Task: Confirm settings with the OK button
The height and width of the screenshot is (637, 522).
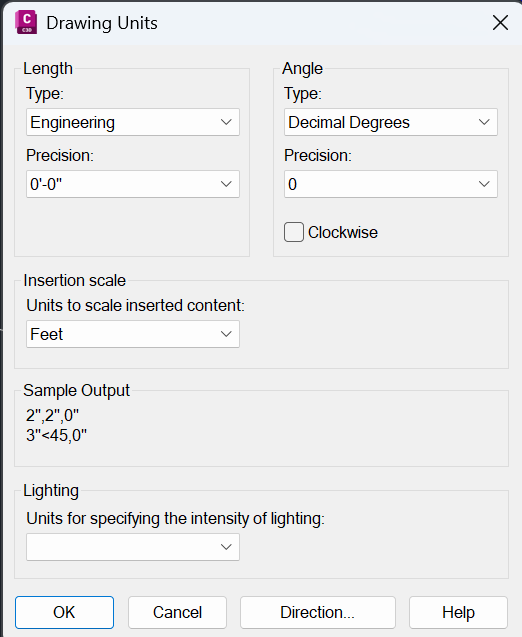Action: point(65,612)
